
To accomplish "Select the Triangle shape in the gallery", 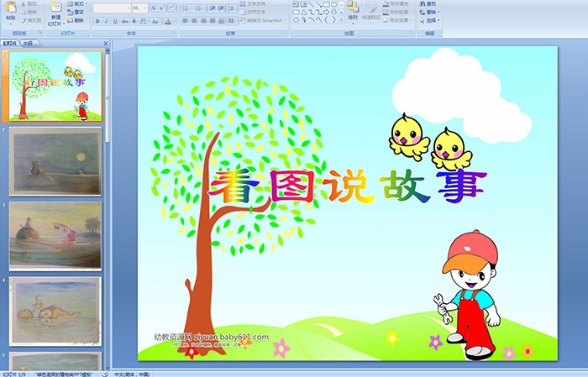I will pos(303,12).
